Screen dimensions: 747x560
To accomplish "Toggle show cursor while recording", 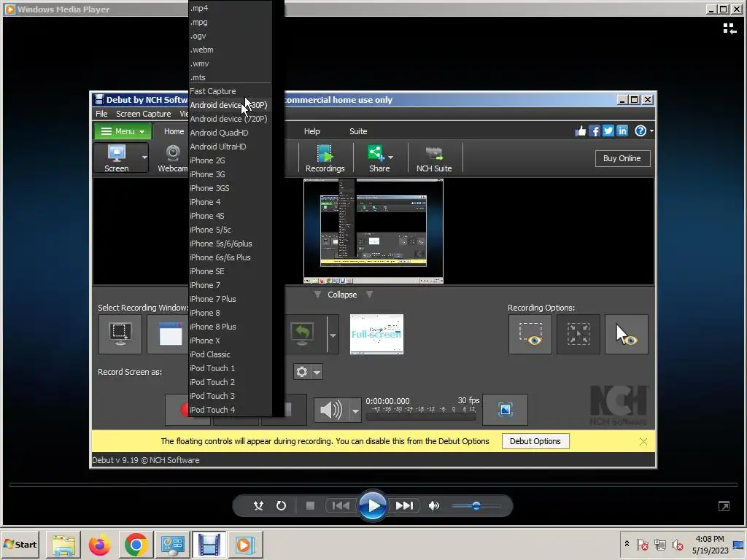I will 627,334.
